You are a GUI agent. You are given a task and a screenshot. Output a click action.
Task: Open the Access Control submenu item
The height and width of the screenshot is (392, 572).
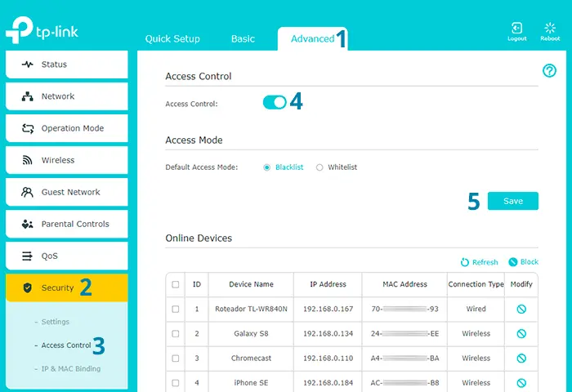click(66, 345)
